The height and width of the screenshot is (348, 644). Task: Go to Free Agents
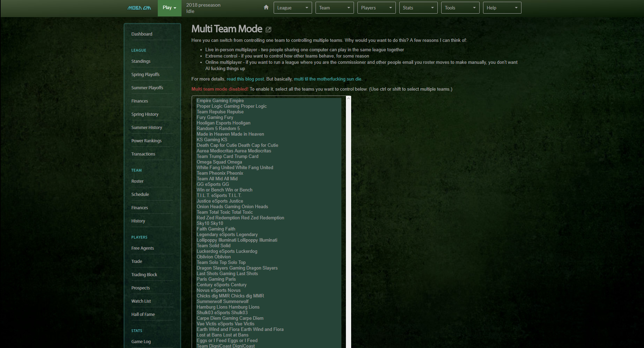point(142,248)
